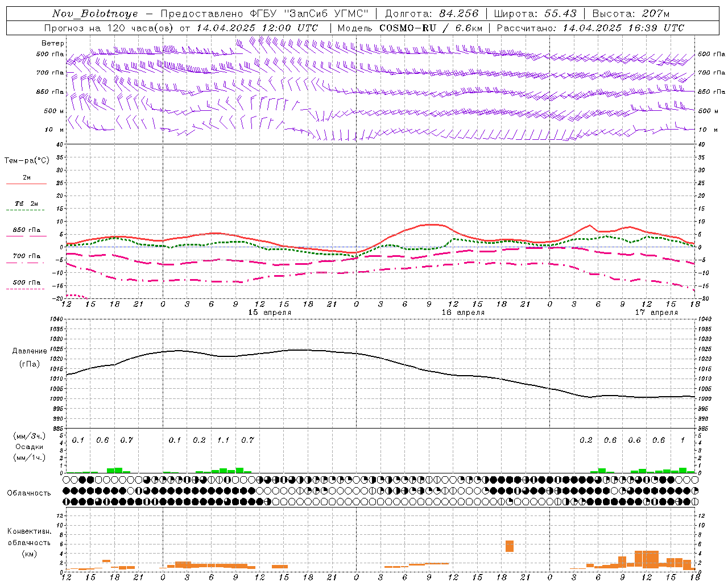Click 'Рассчитано: 14.04.2025 16:39 UTC' timestamp

590,28
